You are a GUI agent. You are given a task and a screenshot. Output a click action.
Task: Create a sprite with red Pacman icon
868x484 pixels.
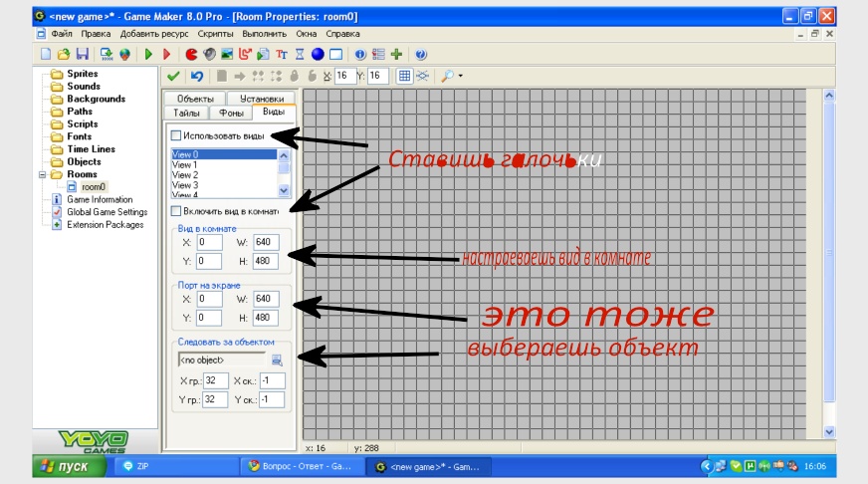(x=191, y=54)
